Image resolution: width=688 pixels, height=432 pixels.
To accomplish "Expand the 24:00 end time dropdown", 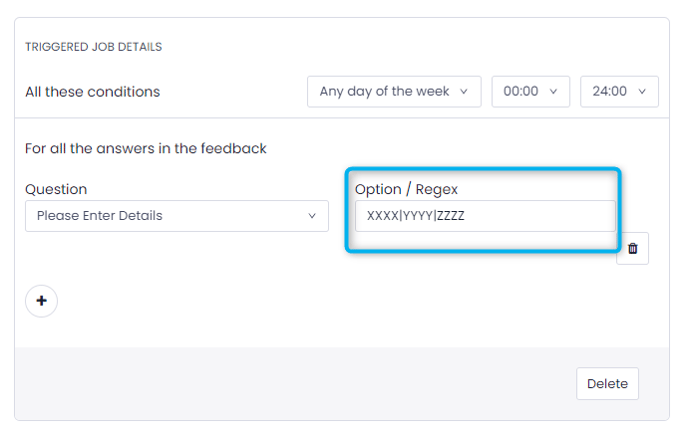I will (619, 92).
